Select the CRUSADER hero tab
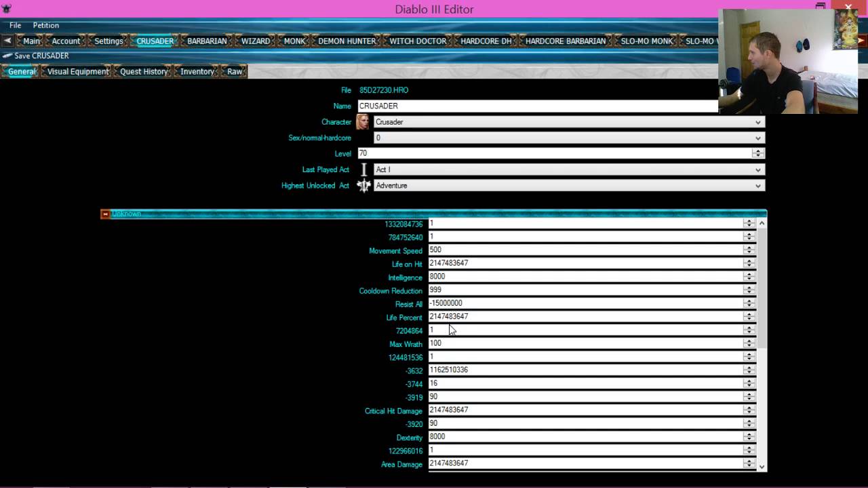Viewport: 868px width, 488px height. (x=155, y=41)
